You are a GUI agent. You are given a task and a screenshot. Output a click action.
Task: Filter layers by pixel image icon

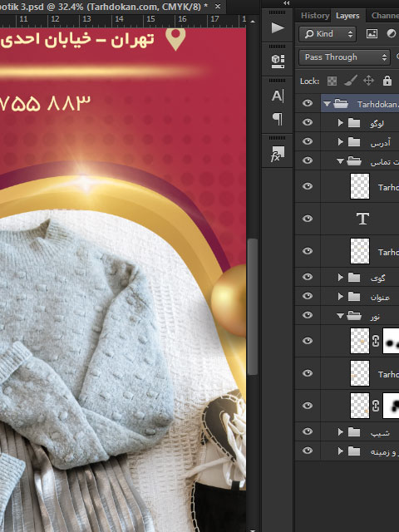372,33
